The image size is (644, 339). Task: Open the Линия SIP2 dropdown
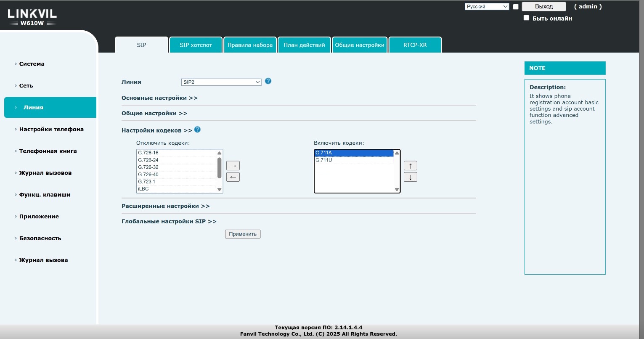click(x=221, y=82)
